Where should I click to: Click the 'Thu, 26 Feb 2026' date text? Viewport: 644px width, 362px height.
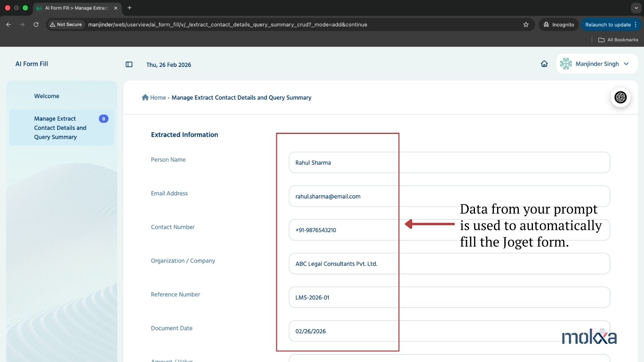(169, 65)
